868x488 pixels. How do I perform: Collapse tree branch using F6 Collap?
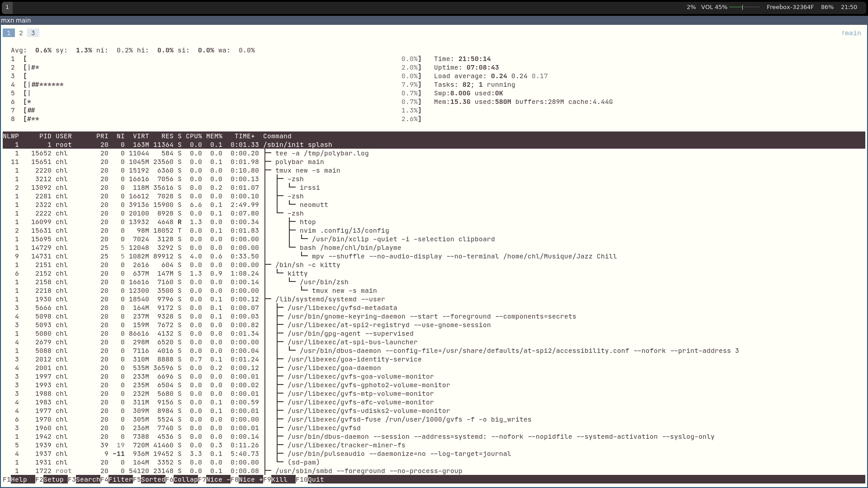pyautogui.click(x=185, y=479)
